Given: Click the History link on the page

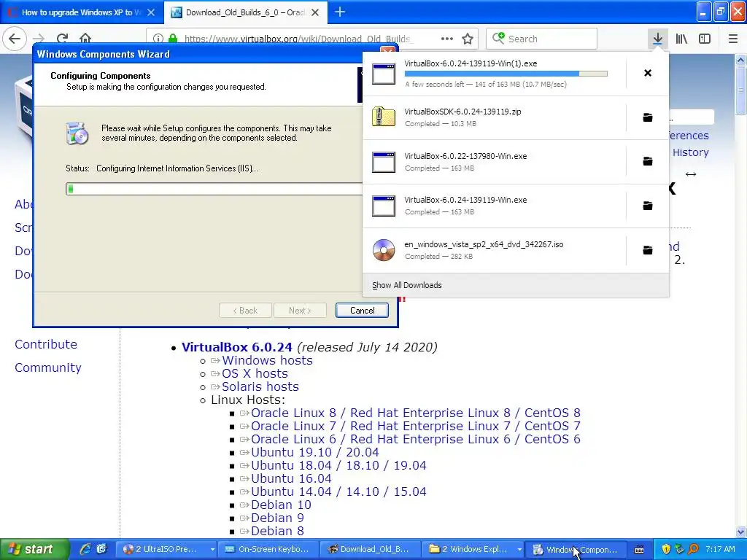Looking at the screenshot, I should tap(690, 152).
